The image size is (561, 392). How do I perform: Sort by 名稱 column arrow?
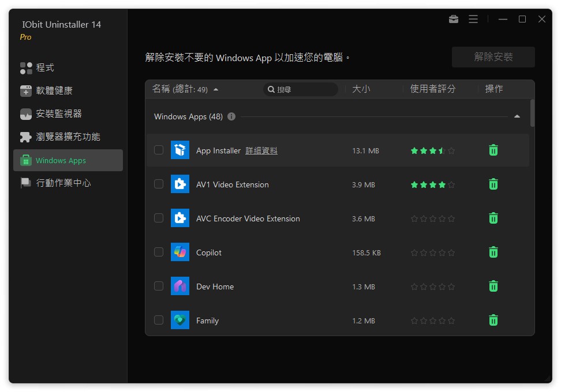pos(216,89)
